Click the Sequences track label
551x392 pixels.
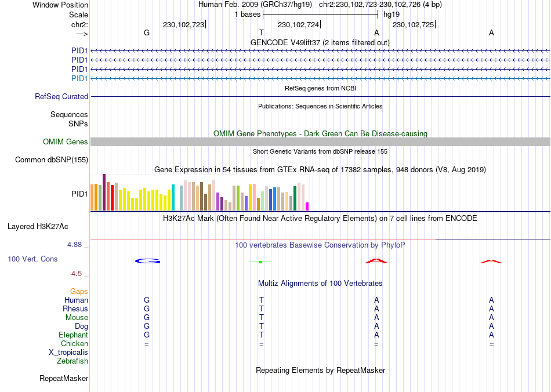tap(69, 114)
